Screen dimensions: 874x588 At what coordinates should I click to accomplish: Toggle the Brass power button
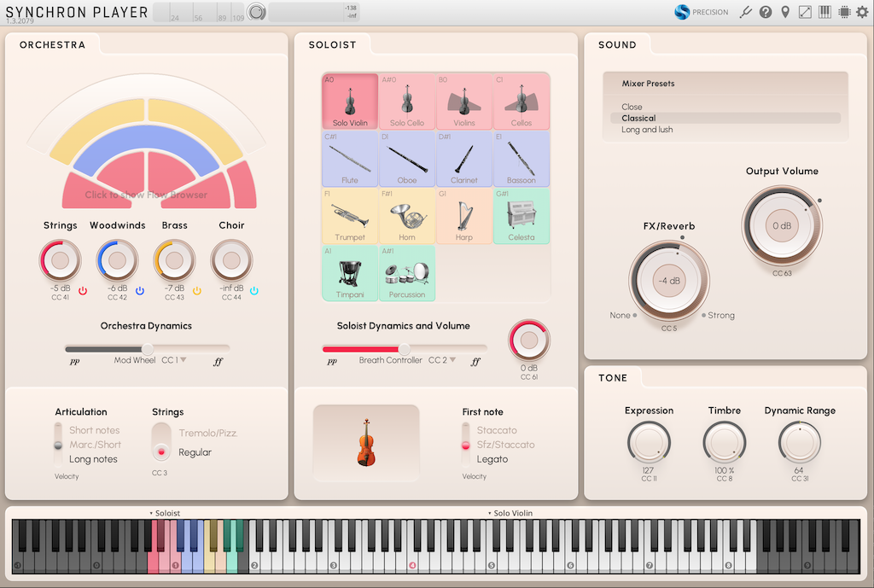pyautogui.click(x=197, y=290)
